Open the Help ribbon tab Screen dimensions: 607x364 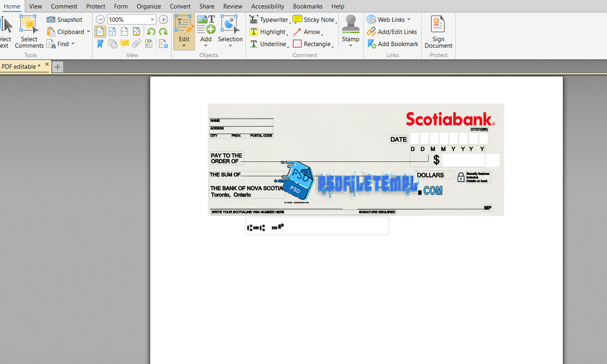coord(338,6)
